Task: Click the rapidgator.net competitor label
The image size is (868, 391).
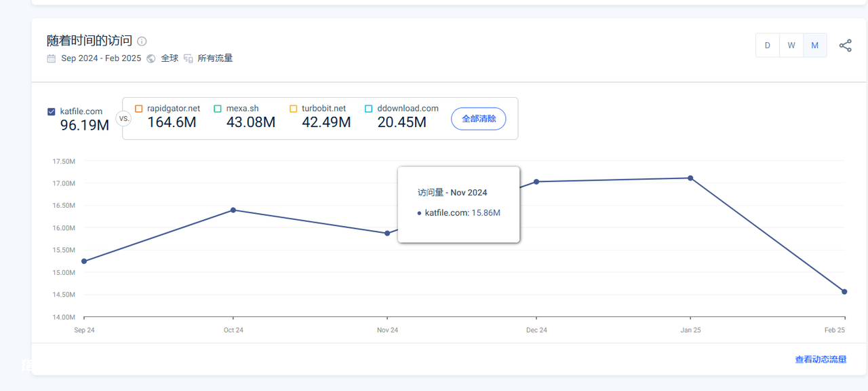Action: pos(174,109)
